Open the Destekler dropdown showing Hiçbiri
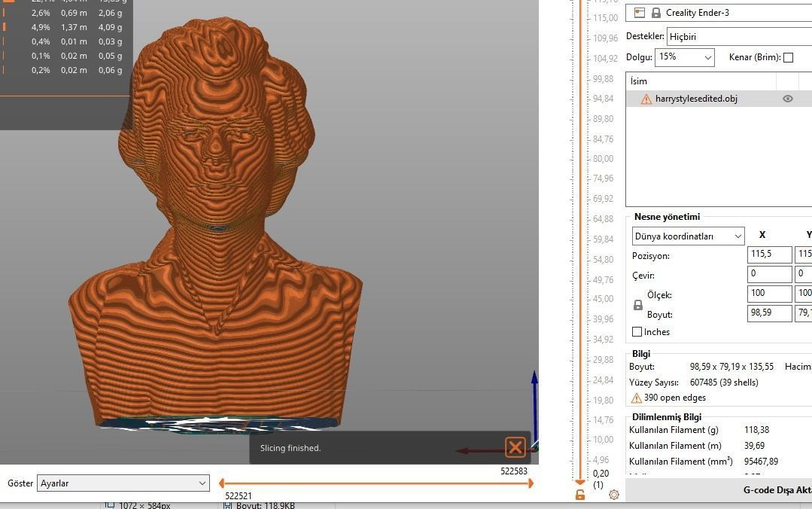812x509 pixels. [x=739, y=37]
